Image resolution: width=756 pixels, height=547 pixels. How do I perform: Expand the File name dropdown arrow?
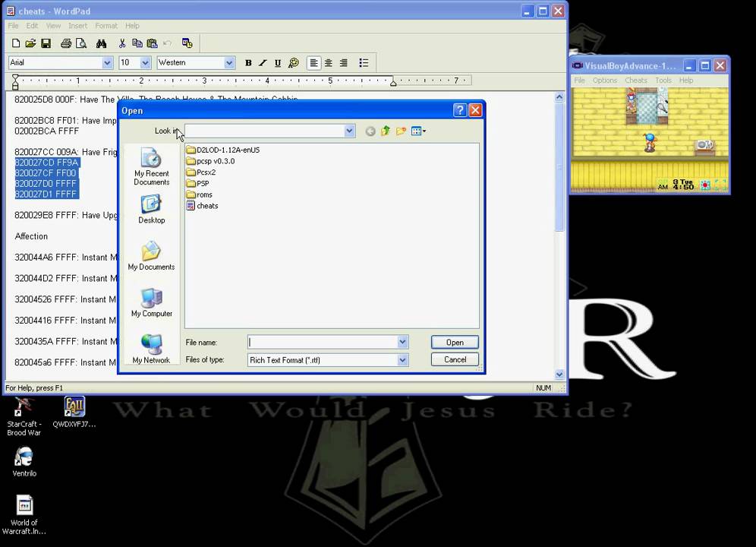(402, 343)
